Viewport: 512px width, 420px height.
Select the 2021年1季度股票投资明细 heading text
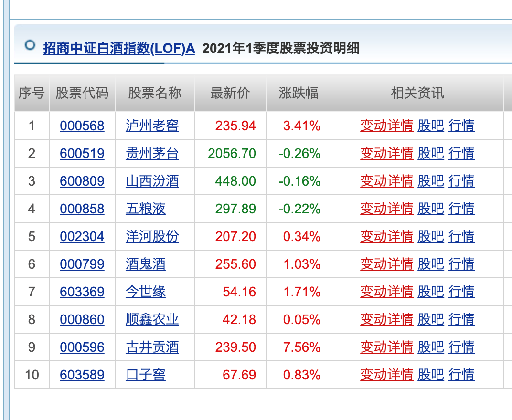click(281, 48)
